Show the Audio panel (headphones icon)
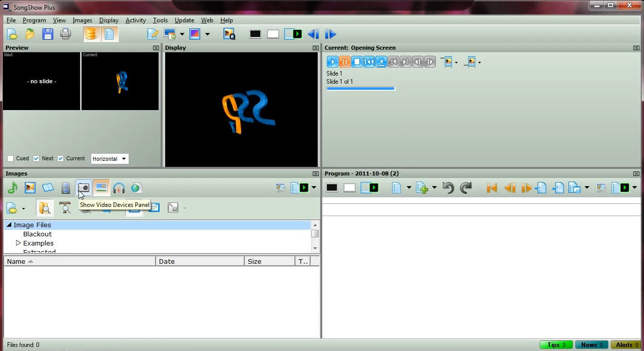Viewport: 644px width, 351px height. (x=119, y=188)
